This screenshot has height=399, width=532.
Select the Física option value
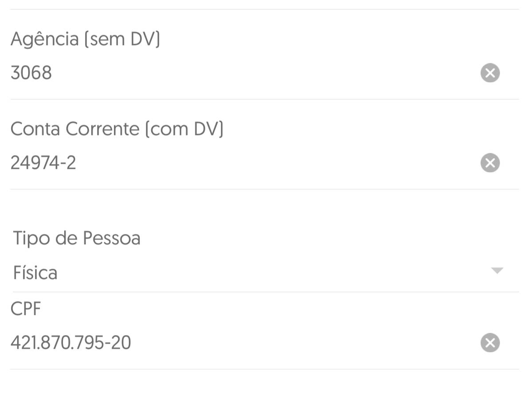[x=35, y=273]
